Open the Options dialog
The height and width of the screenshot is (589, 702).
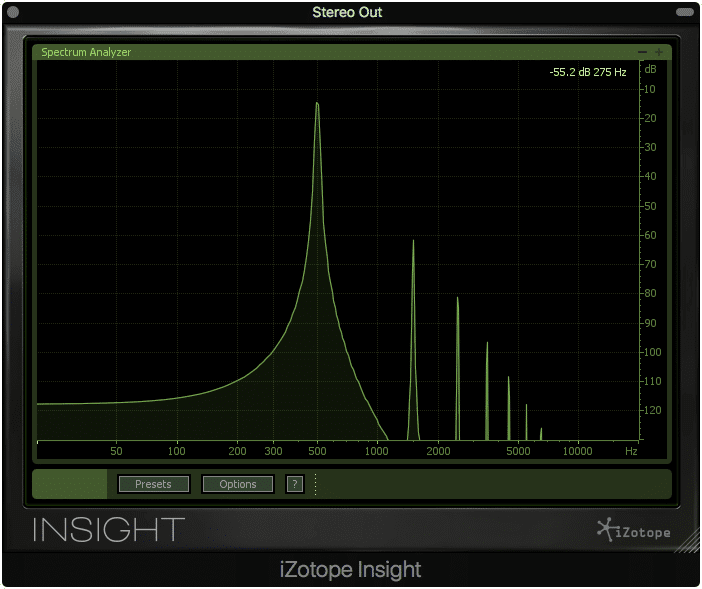pos(238,484)
